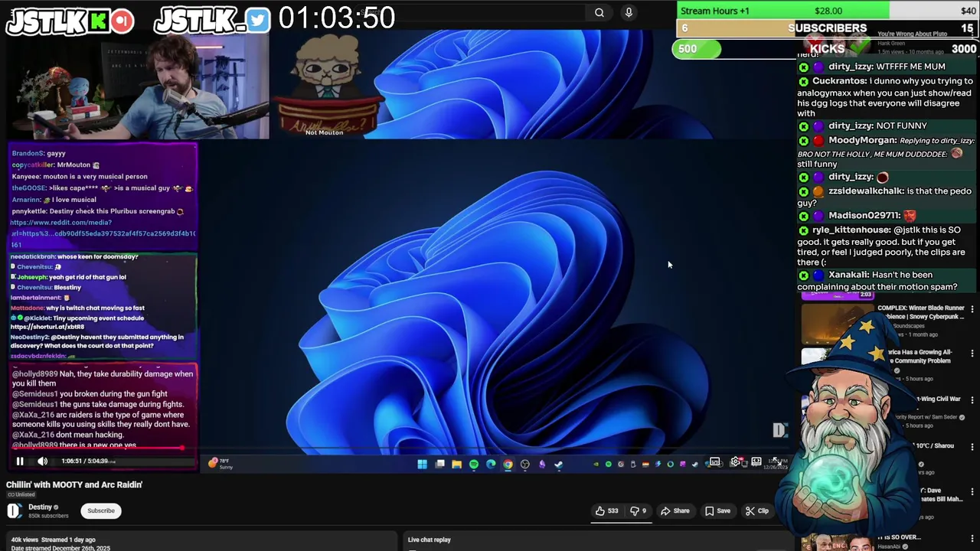Viewport: 980px width, 551px height.
Task: Open the shorturl.at link in chat
Action: [47, 327]
